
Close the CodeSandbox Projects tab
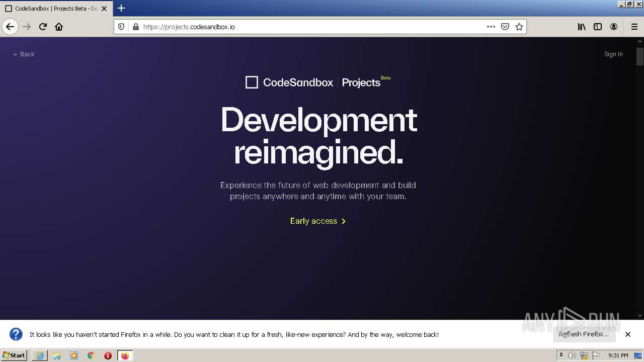pos(104,9)
